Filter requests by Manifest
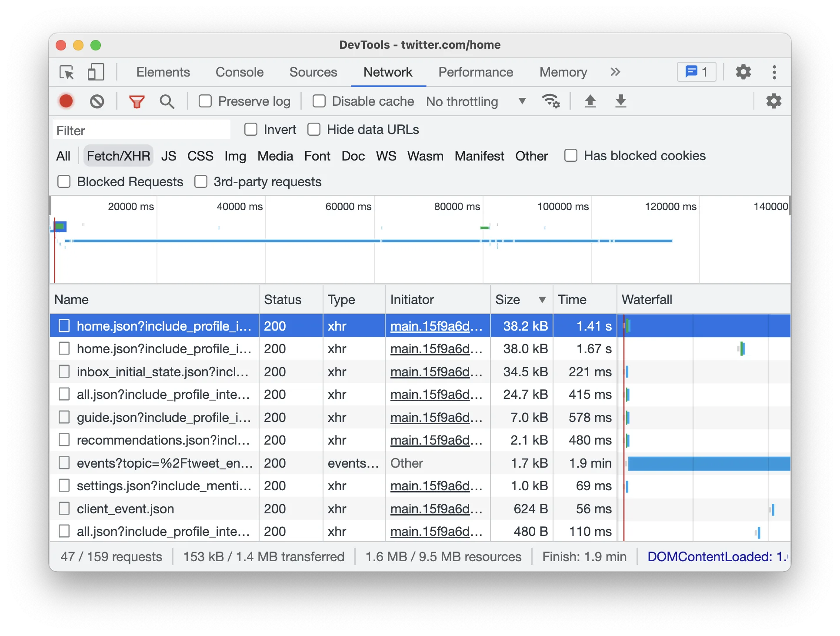This screenshot has width=840, height=636. point(480,156)
